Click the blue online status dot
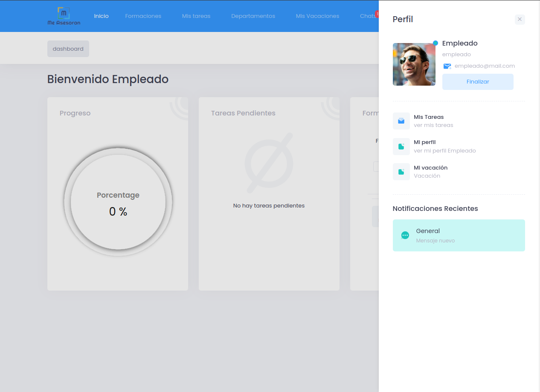Screen dimensions: 540x392 click(435, 43)
